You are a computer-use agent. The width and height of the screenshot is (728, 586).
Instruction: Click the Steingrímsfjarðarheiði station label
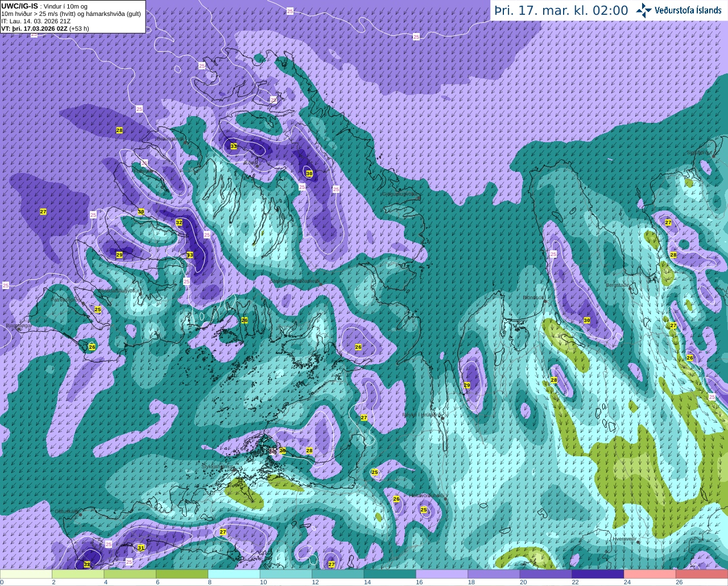click(295, 281)
